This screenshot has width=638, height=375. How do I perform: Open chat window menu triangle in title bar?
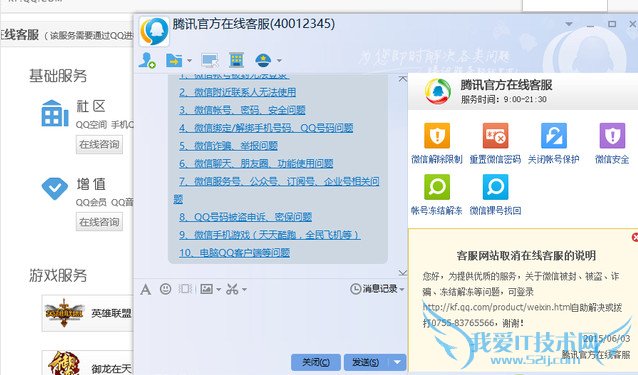(569, 24)
